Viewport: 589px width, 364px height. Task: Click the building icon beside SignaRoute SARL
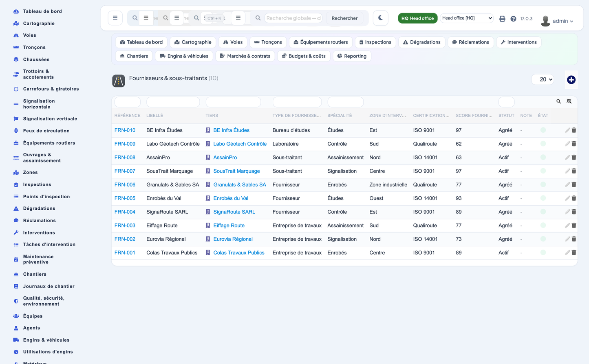coord(208,212)
